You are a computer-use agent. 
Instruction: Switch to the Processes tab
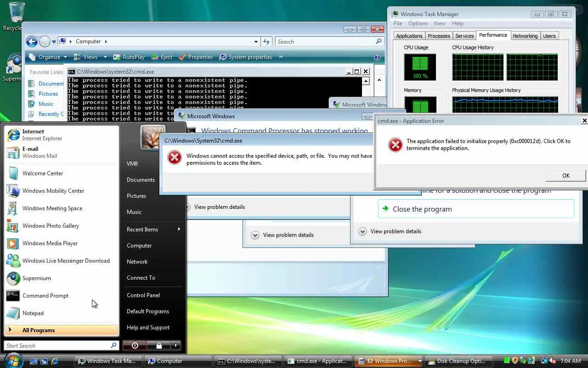[x=439, y=36]
